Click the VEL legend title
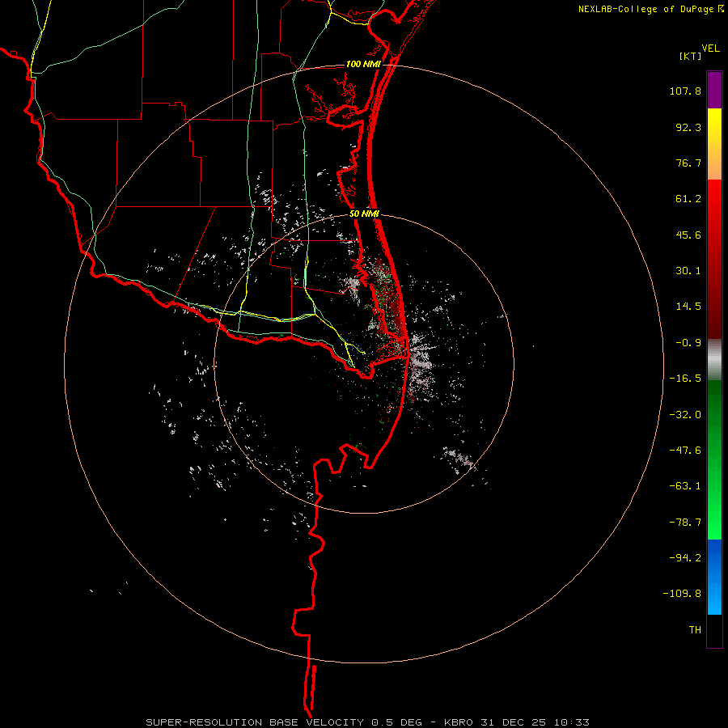This screenshot has width=728, height=728. tap(710, 49)
